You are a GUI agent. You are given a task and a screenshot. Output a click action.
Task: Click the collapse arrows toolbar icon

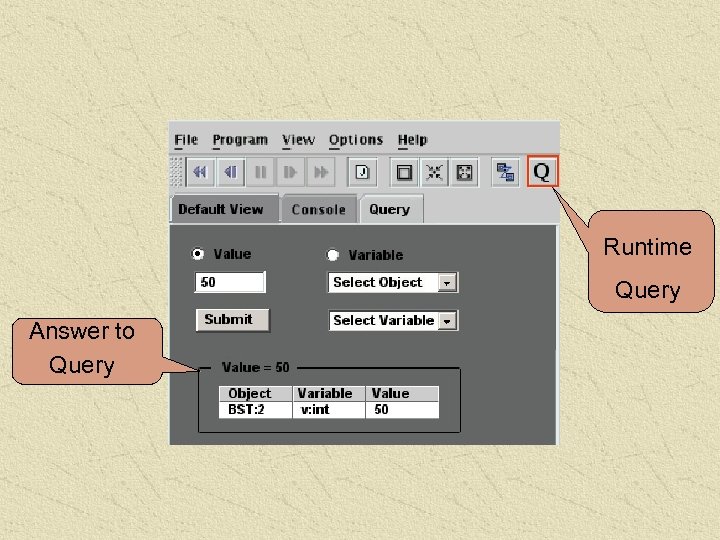tap(434, 172)
